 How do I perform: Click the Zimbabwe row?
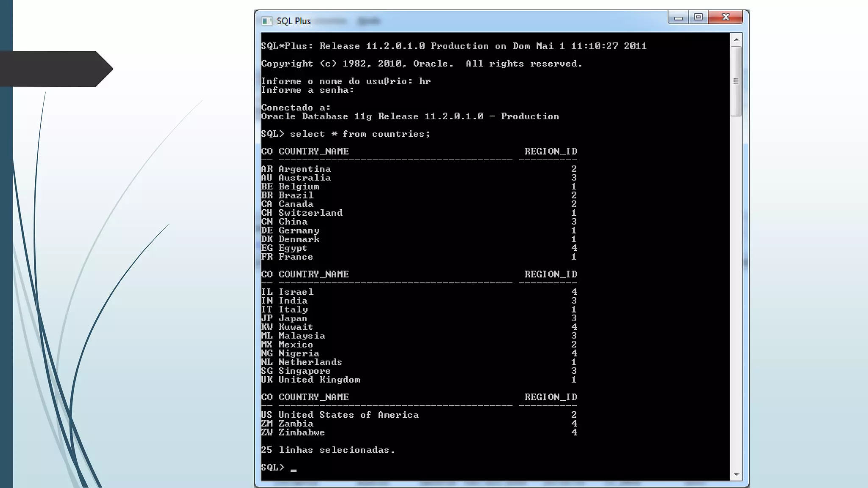pos(301,433)
